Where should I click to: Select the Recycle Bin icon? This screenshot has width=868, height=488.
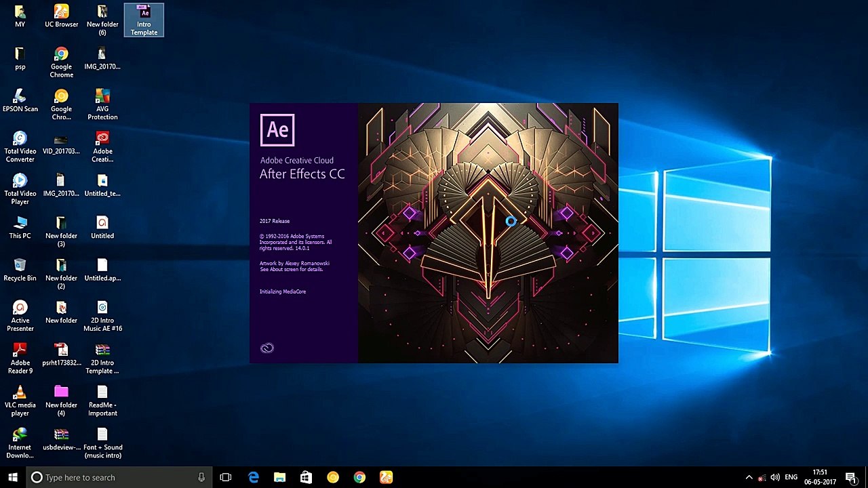click(x=20, y=270)
